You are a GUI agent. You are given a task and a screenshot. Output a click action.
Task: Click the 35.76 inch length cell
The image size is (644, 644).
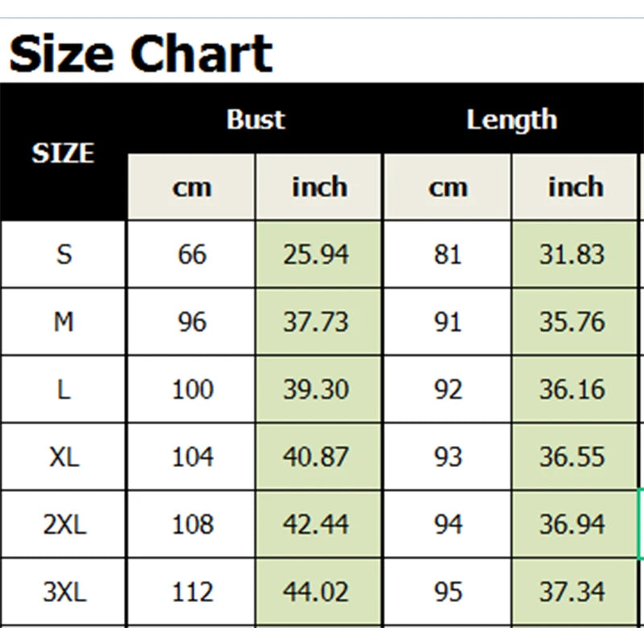pyautogui.click(x=572, y=322)
